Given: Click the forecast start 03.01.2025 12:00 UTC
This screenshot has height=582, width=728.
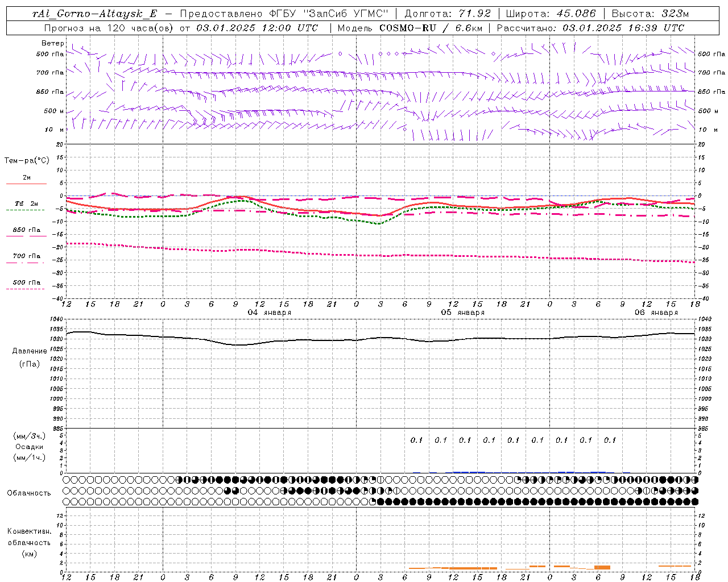Looking at the screenshot, I should 257,28.
